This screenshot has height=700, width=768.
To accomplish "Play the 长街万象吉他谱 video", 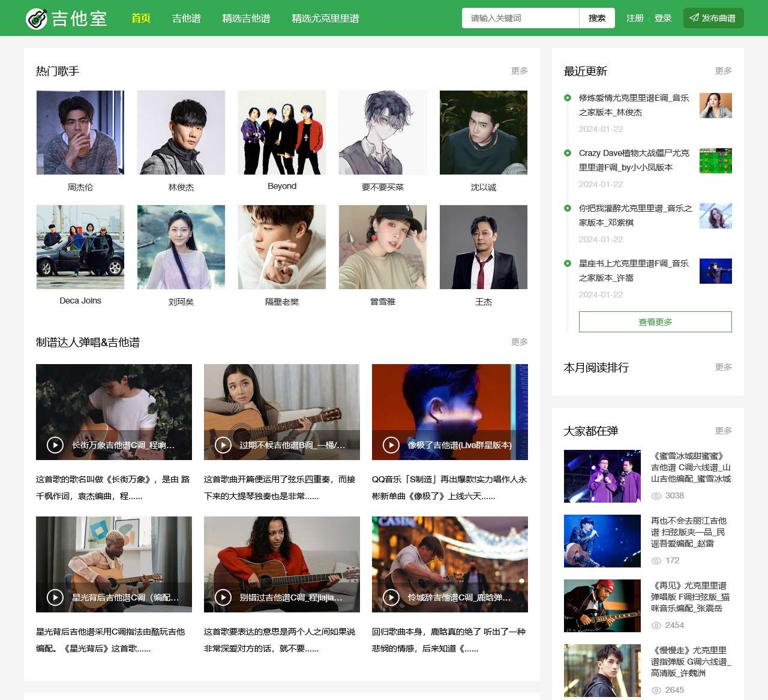I will [x=55, y=445].
